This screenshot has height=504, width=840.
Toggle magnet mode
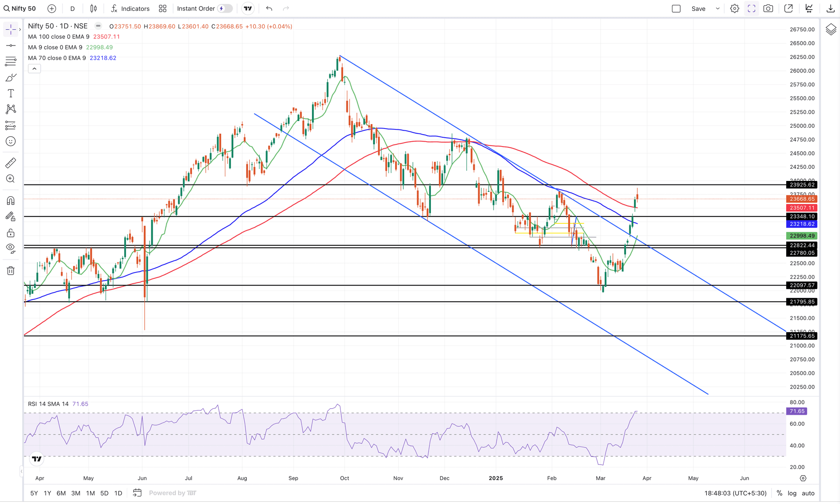(x=10, y=201)
